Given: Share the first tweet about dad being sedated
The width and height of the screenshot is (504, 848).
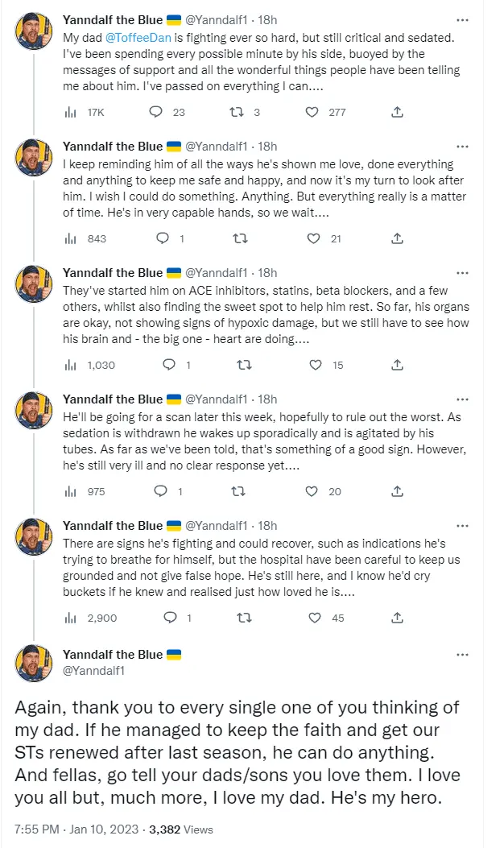Looking at the screenshot, I should click(397, 113).
